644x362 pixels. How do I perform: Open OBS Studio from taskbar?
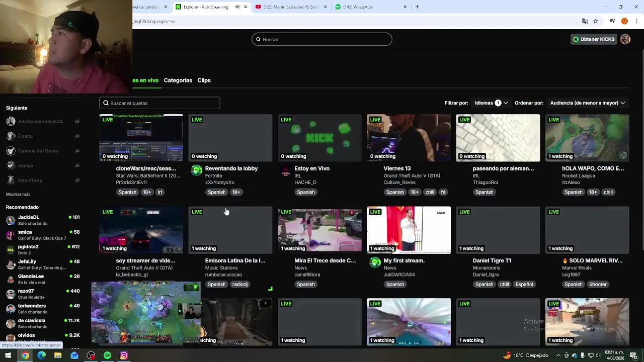(x=91, y=355)
